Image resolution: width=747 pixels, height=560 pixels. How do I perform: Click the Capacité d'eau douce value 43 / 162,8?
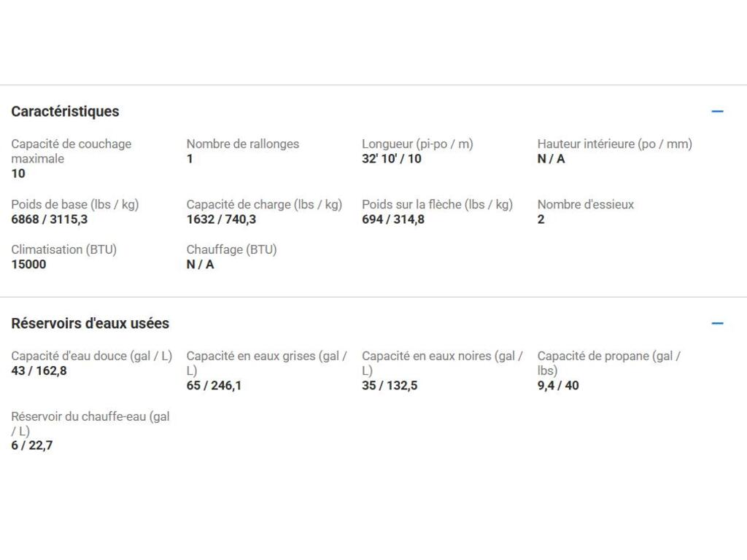coord(39,371)
